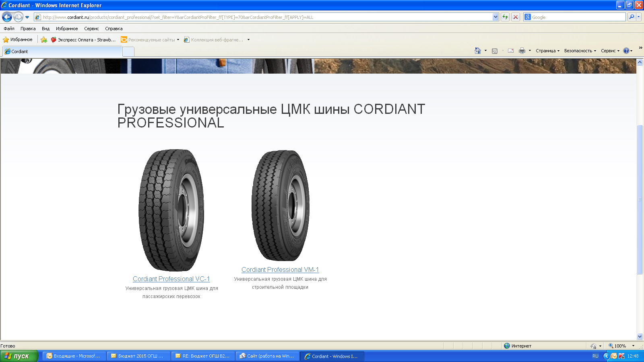Click the Forward navigation arrow
Image resolution: width=644 pixels, height=362 pixels.
click(18, 17)
